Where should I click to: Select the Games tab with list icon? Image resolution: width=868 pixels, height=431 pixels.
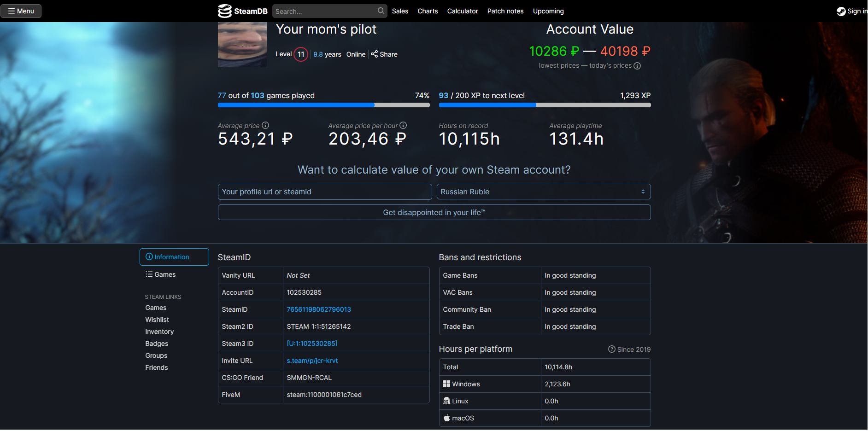pyautogui.click(x=161, y=274)
